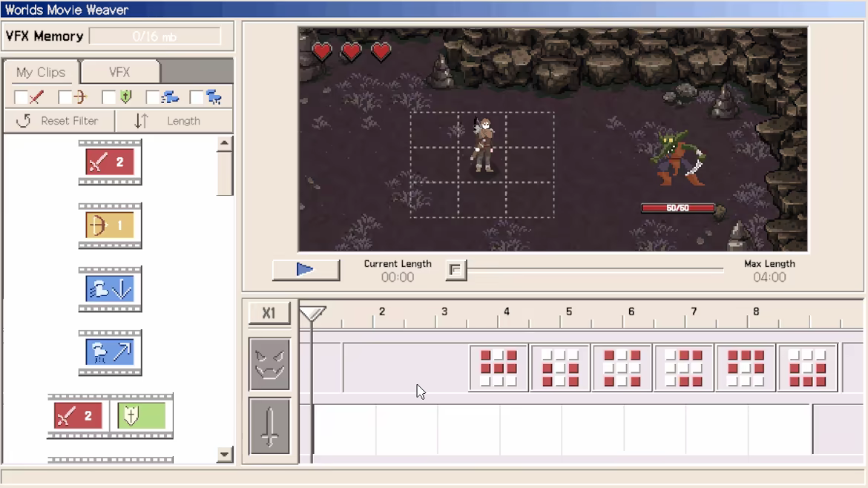Screen dimensions: 868x488
Task: Enable the sword attack filter checkbox
Action: click(21, 98)
